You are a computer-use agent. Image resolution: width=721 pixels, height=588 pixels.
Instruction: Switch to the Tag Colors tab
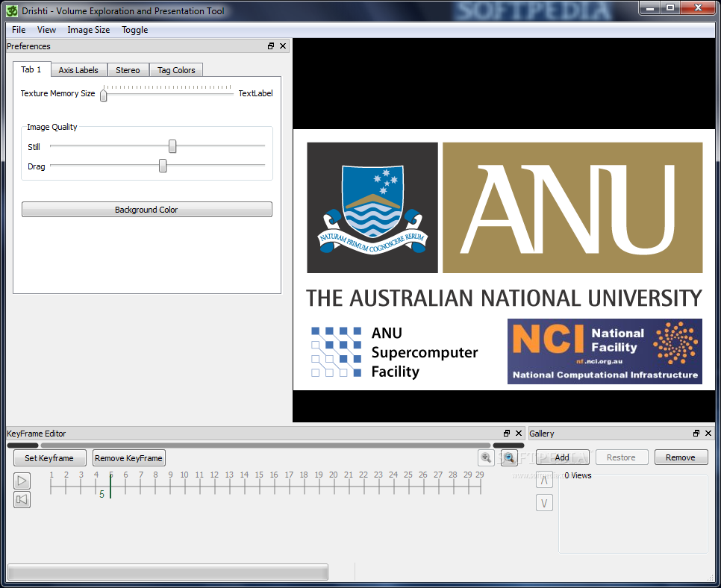point(176,70)
